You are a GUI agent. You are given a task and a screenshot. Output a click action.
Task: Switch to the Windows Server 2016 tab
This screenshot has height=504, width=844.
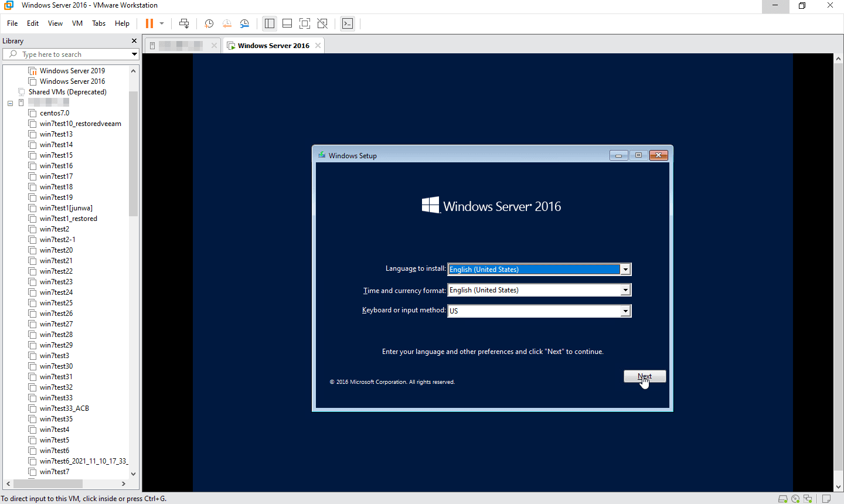click(273, 46)
